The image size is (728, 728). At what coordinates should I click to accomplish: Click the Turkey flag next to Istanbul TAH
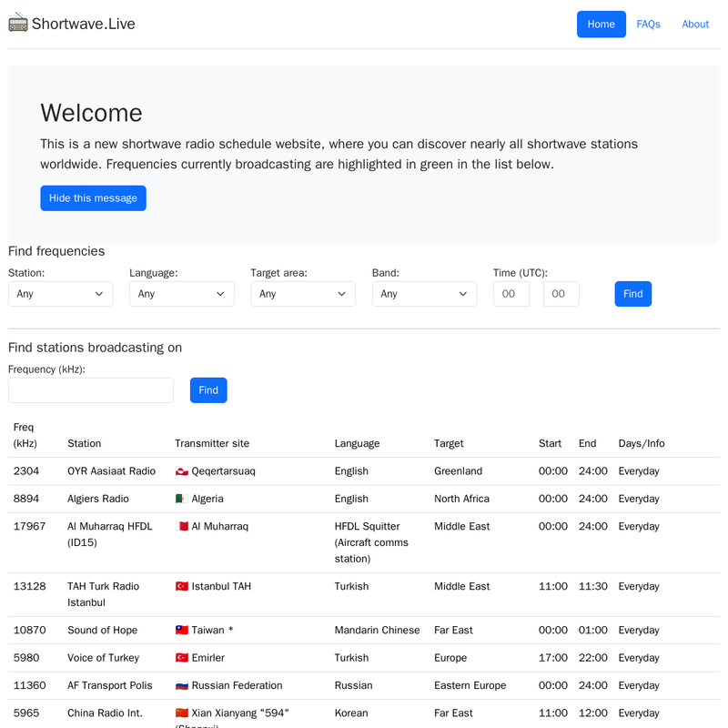coord(182,586)
